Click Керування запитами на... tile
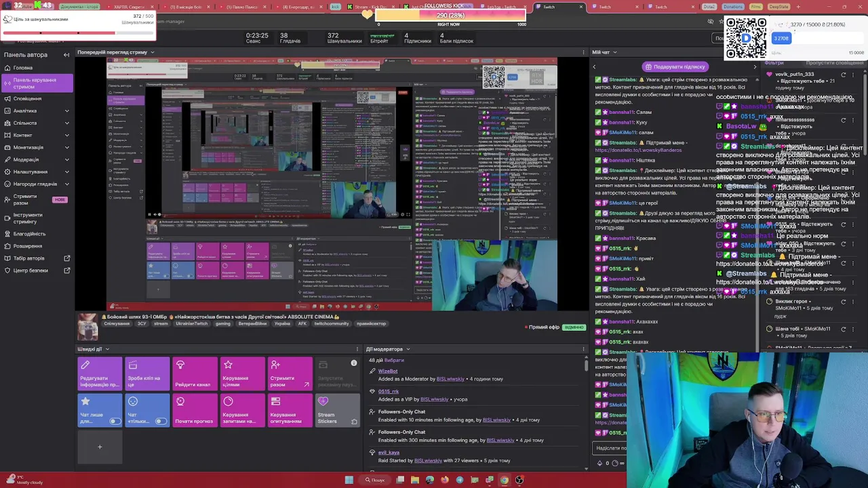 coord(242,410)
